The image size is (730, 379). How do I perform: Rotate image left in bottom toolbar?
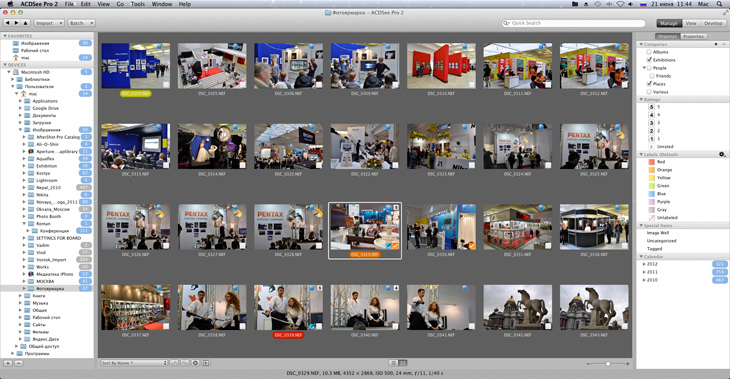(174, 363)
